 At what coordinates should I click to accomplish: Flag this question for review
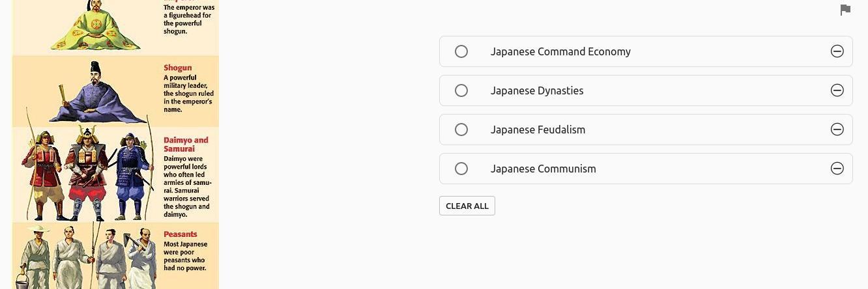click(x=845, y=10)
